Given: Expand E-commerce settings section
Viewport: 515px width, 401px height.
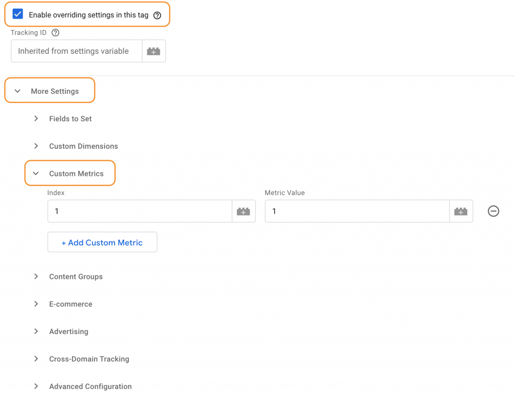Looking at the screenshot, I should [x=63, y=304].
